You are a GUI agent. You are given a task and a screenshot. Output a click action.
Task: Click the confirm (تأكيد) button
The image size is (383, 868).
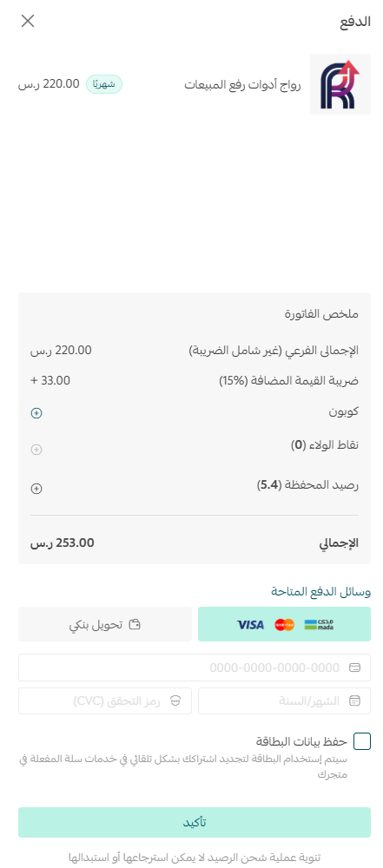point(195,822)
